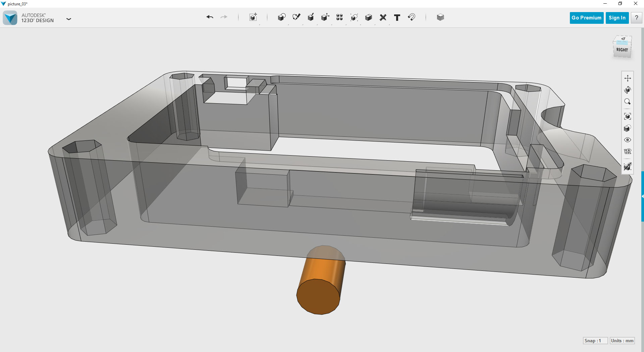Image resolution: width=644 pixels, height=352 pixels.
Task: Open the Grouping tools menu
Action: tap(354, 17)
